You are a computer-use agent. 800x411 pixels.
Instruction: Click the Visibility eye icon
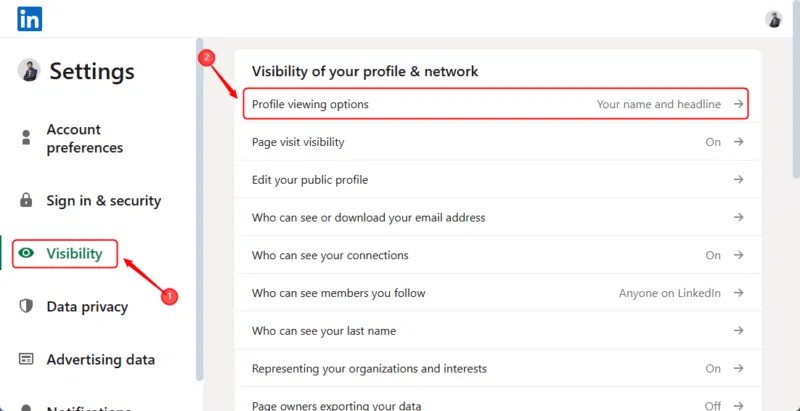coord(27,254)
